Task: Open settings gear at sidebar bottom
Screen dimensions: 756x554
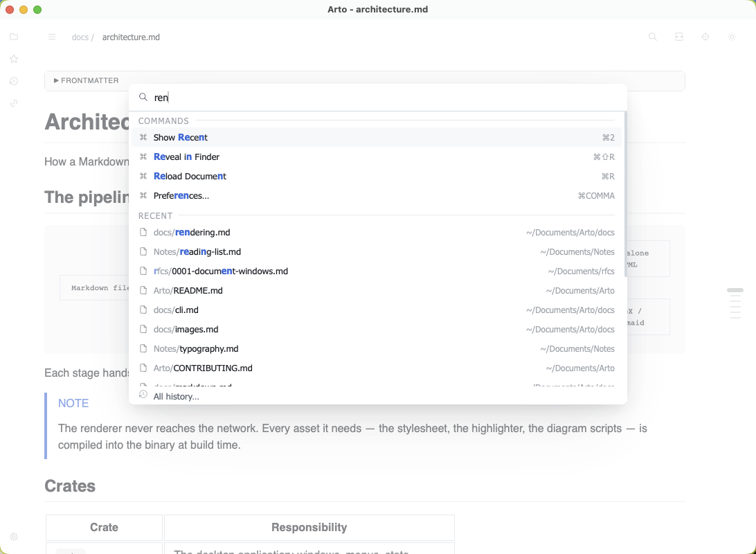Action: pos(14,537)
